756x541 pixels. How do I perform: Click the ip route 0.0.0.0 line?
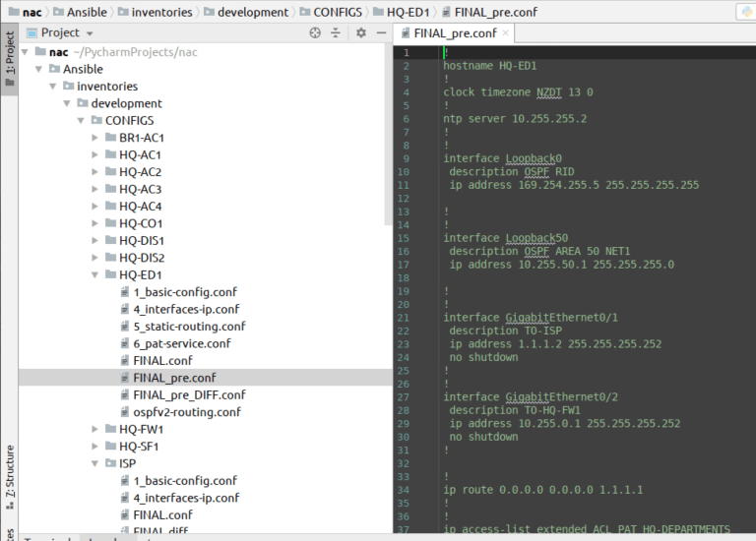[543, 490]
